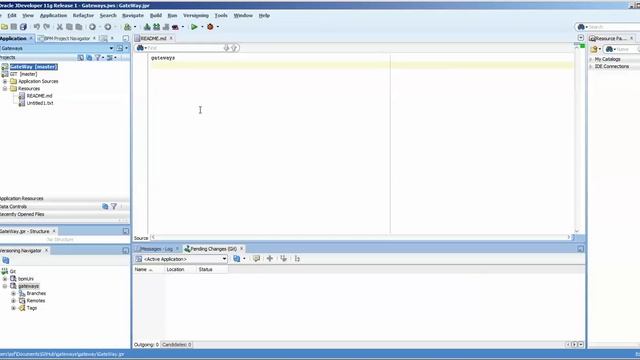Expand the Branches node
The height and width of the screenshot is (360, 640).
coord(13,293)
